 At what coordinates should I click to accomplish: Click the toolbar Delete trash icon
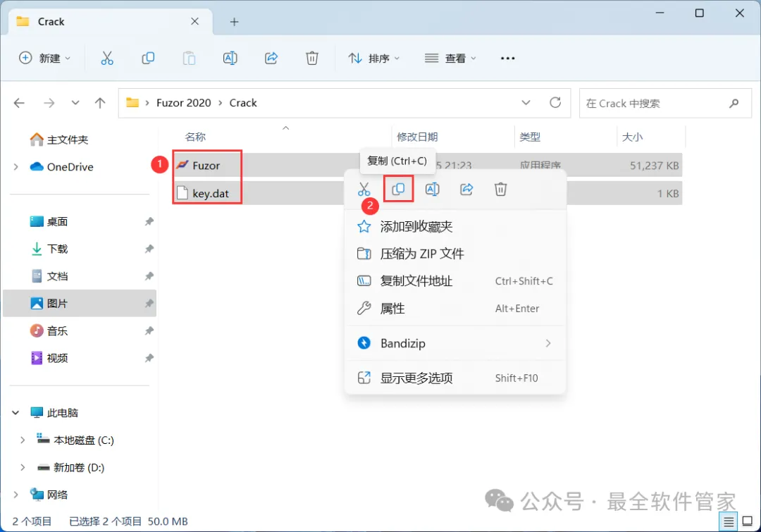[x=312, y=58]
